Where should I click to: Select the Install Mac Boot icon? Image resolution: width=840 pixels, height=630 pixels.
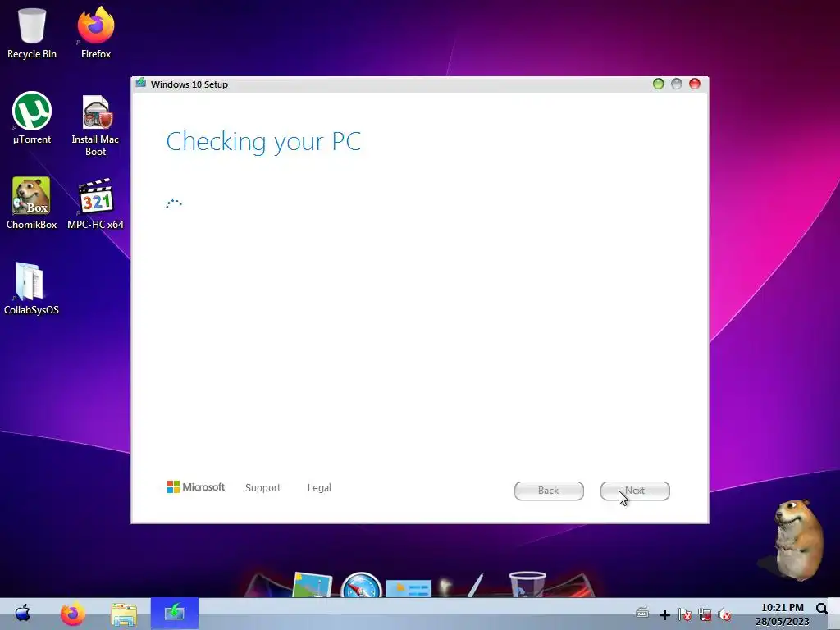tap(95, 125)
